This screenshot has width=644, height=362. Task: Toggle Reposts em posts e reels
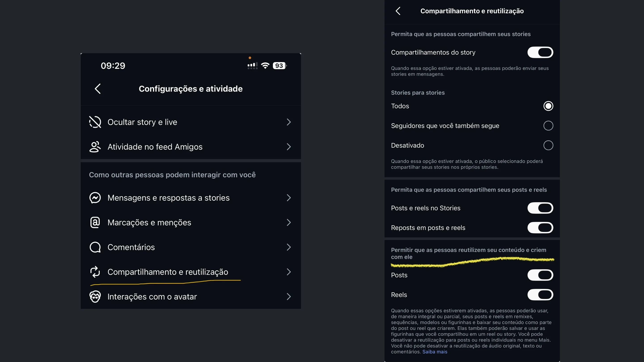540,228
